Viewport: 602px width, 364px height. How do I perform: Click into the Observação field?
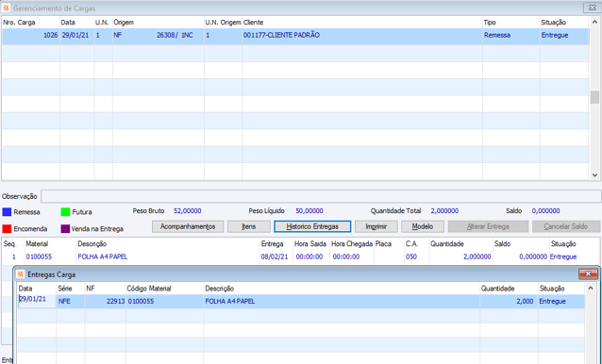click(321, 196)
